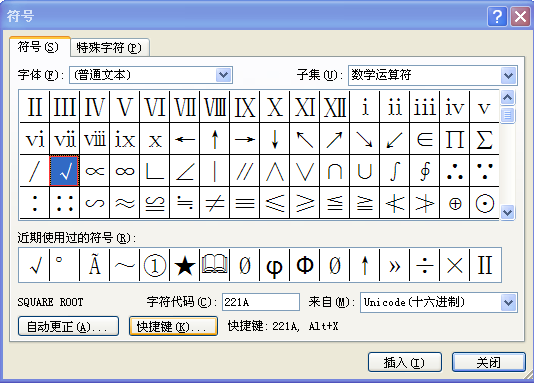Select the northeast arrow symbol
Image resolution: width=534 pixels, height=383 pixels.
tap(334, 139)
